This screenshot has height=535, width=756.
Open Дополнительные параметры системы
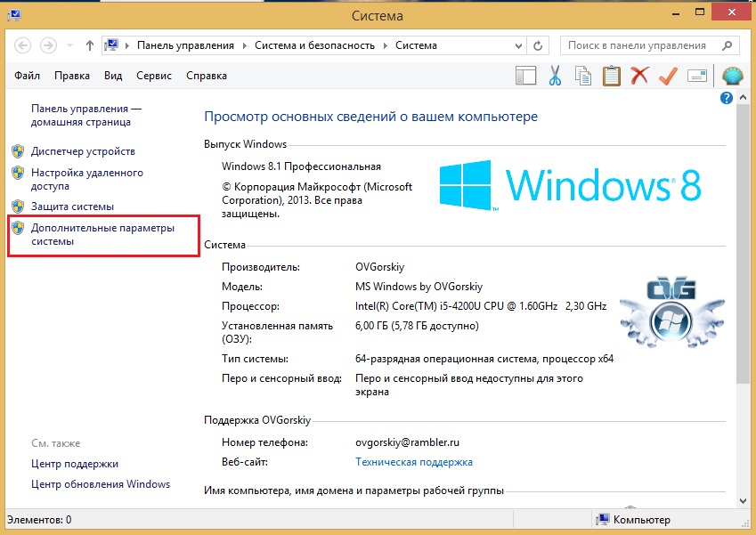102,234
